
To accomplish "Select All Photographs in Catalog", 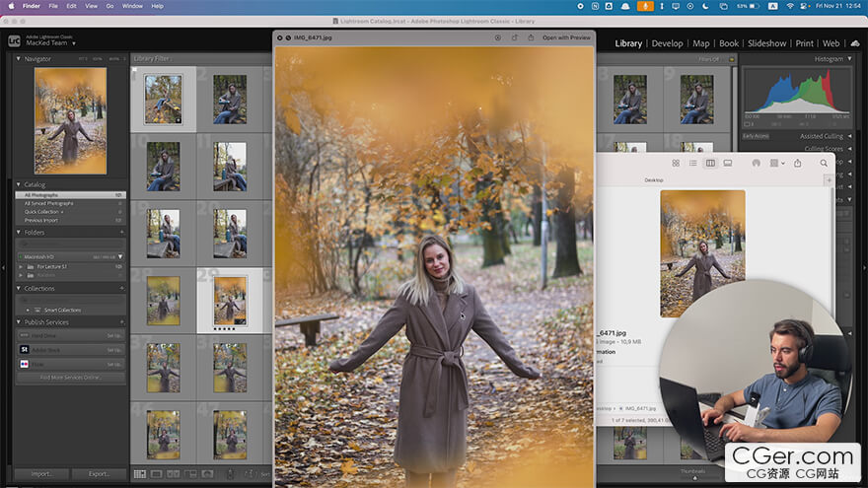I will [42, 195].
